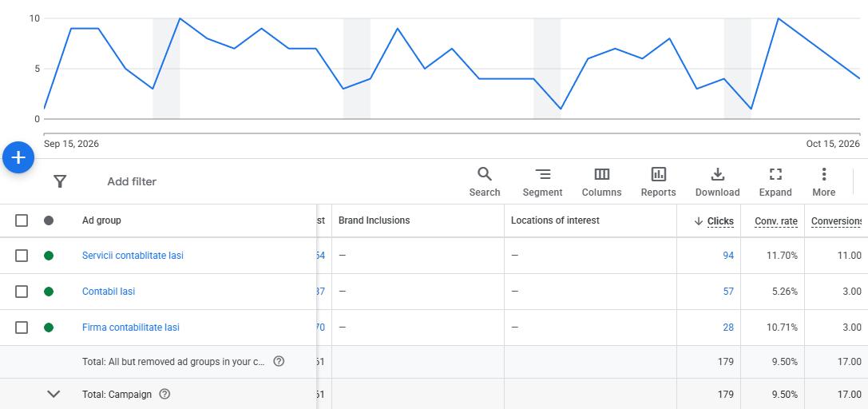Click the Total: All but removed ad groups label
The height and width of the screenshot is (409, 868).
click(174, 361)
